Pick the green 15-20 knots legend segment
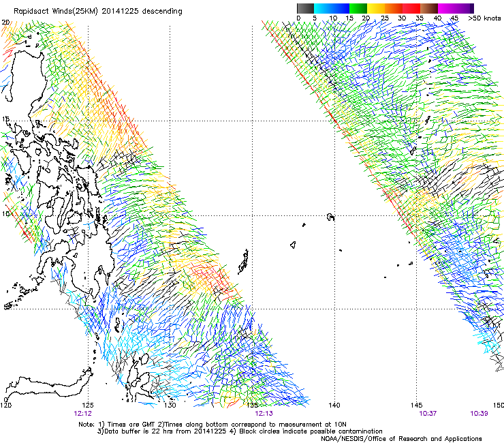The image size is (504, 443). [358, 8]
